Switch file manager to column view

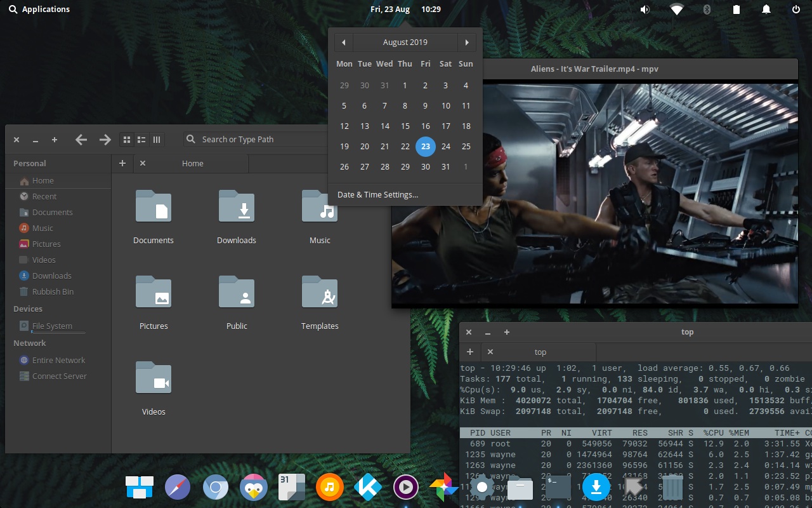(157, 140)
